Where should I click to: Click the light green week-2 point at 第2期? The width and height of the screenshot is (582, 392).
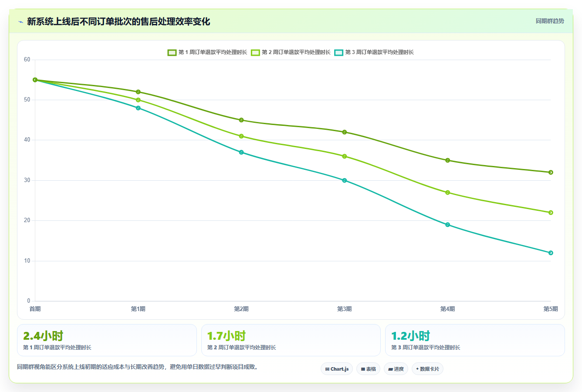tap(241, 136)
